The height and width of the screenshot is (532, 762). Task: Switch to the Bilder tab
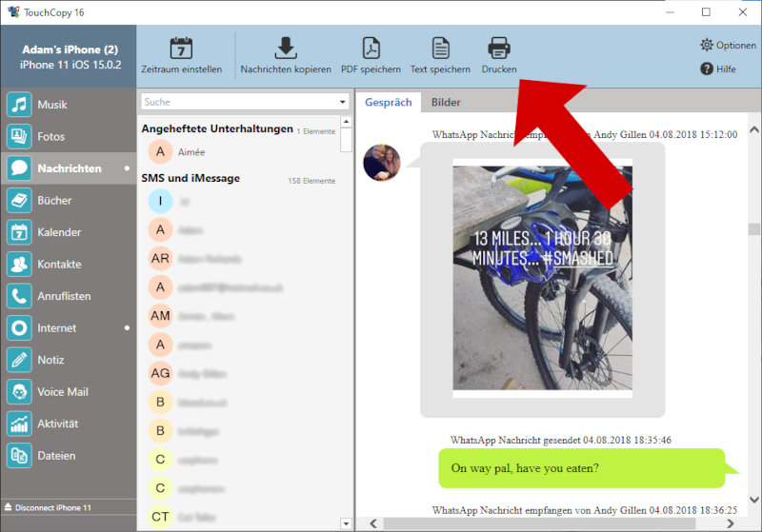[446, 103]
